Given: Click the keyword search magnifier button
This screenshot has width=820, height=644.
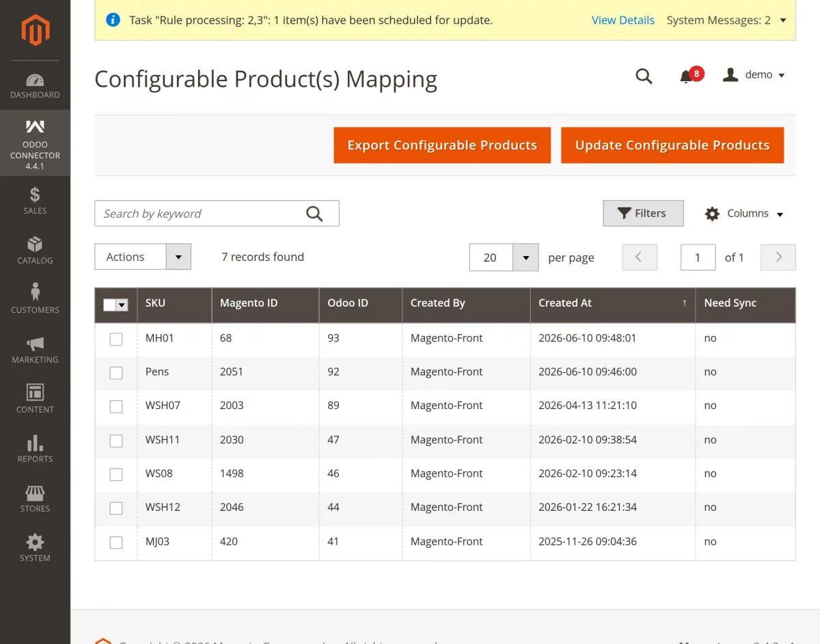Looking at the screenshot, I should pyautogui.click(x=314, y=214).
